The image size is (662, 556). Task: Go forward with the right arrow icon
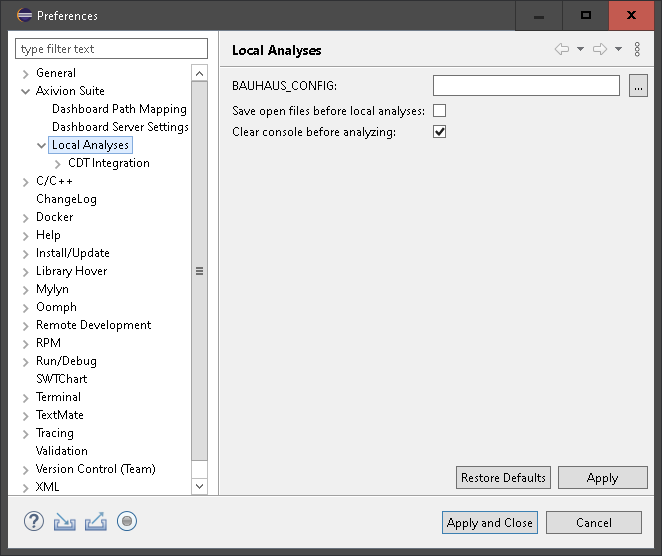coord(600,49)
